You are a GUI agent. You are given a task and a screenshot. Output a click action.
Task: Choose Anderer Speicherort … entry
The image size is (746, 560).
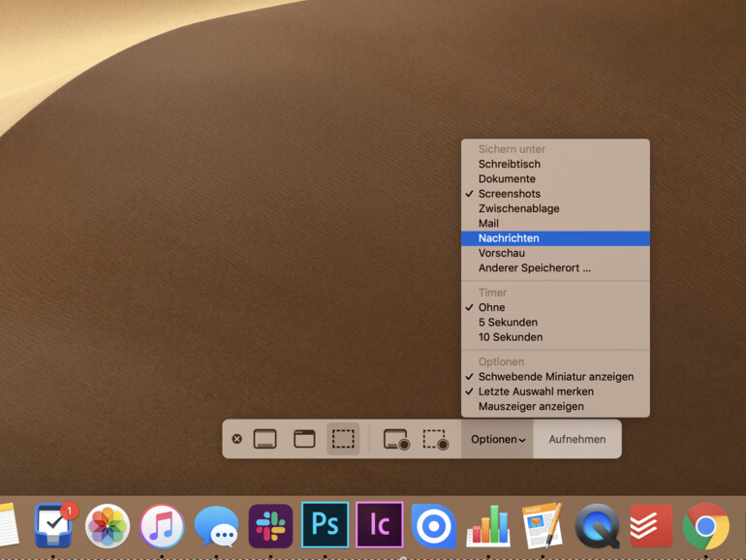(x=534, y=267)
